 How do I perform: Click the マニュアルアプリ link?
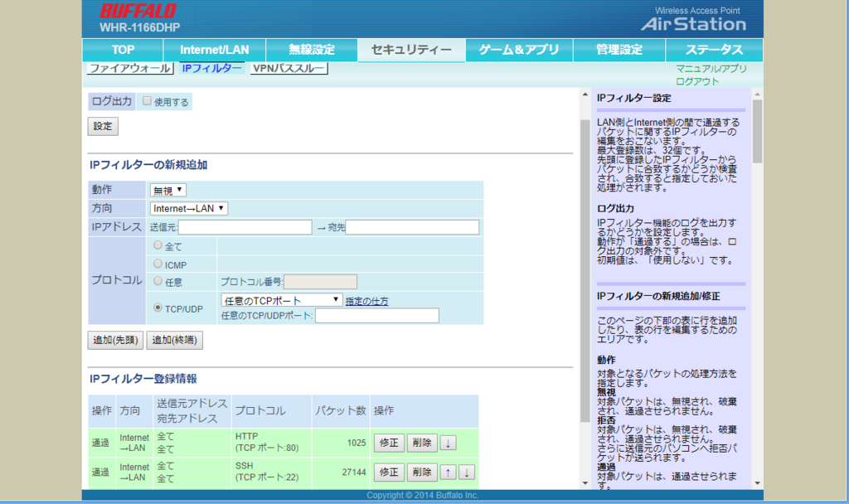coord(711,69)
